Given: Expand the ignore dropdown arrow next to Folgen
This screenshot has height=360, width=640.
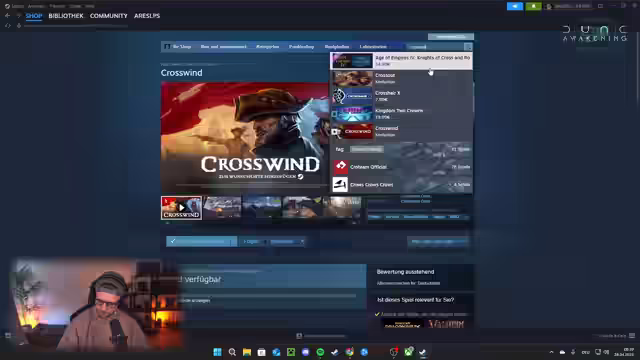Looking at the screenshot, I should point(302,242).
